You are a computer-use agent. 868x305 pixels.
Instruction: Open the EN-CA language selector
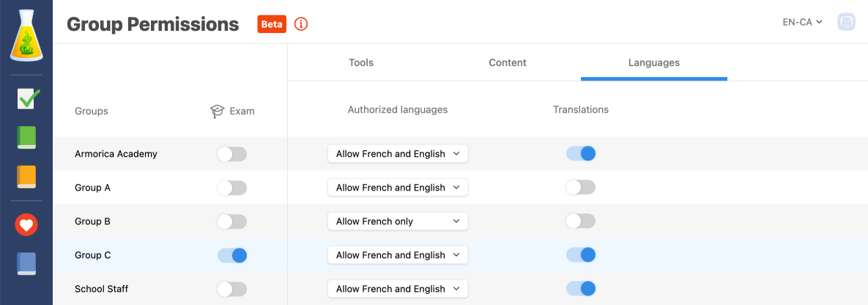click(802, 22)
